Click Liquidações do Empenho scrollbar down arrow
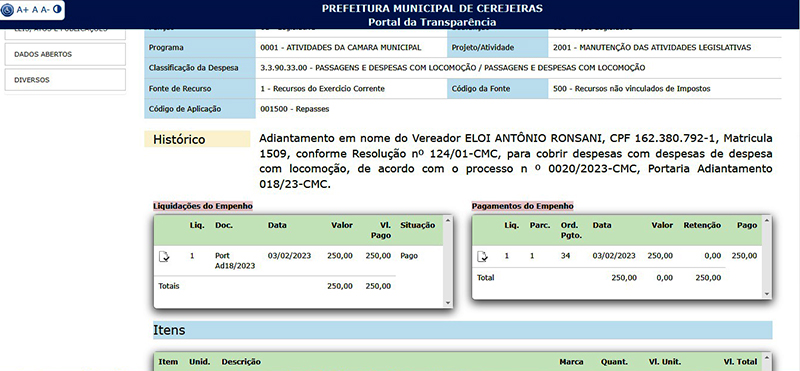 pos(448,303)
